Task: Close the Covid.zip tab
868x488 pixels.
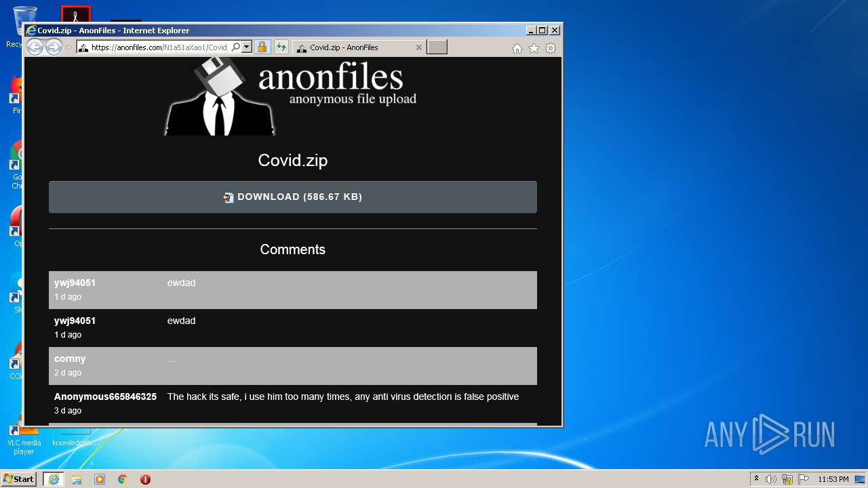Action: (418, 47)
